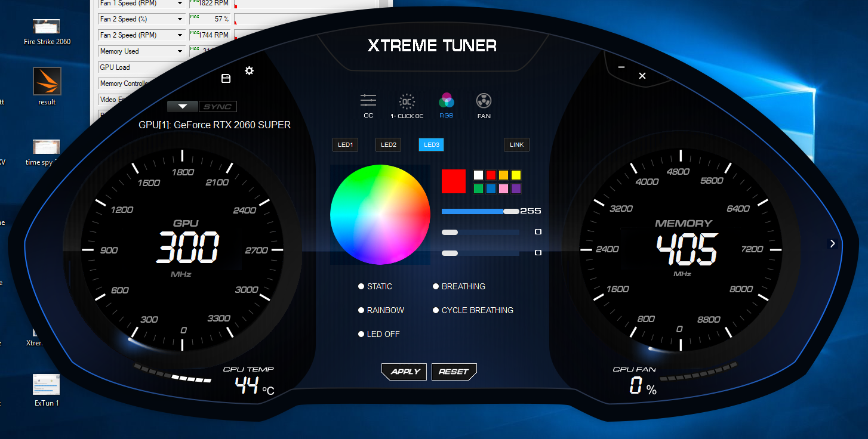Expand the right side panel arrow
Image resolution: width=868 pixels, height=439 pixels.
[832, 243]
